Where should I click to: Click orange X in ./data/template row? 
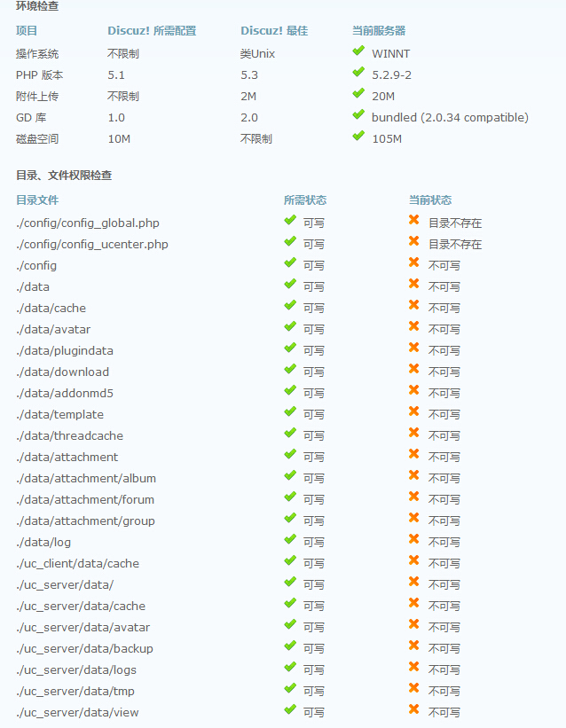[413, 411]
